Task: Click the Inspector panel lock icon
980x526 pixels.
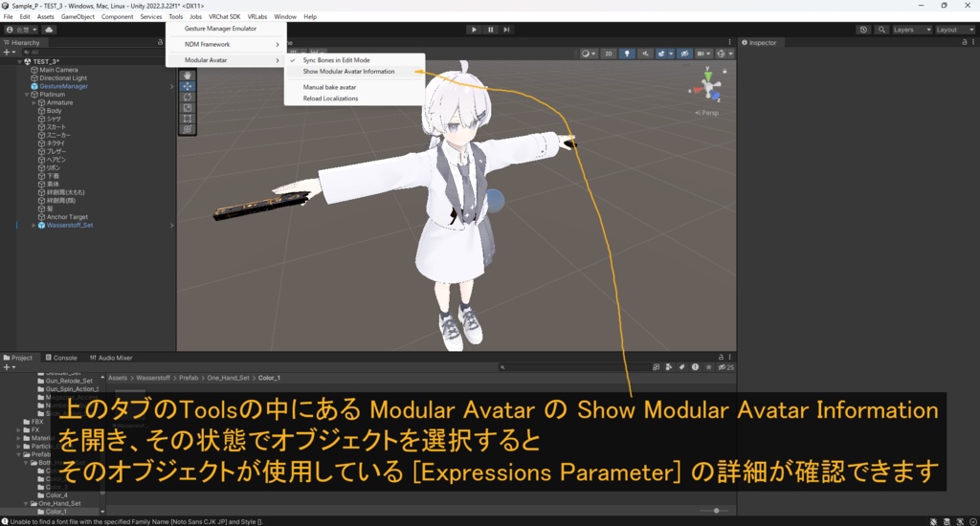Action: click(965, 42)
